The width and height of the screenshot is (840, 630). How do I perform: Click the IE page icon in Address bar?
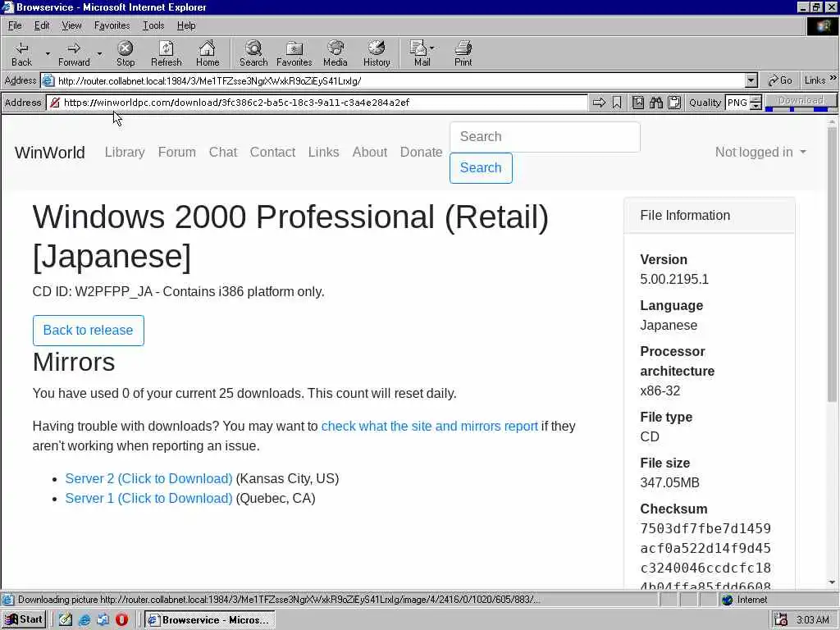pyautogui.click(x=48, y=81)
